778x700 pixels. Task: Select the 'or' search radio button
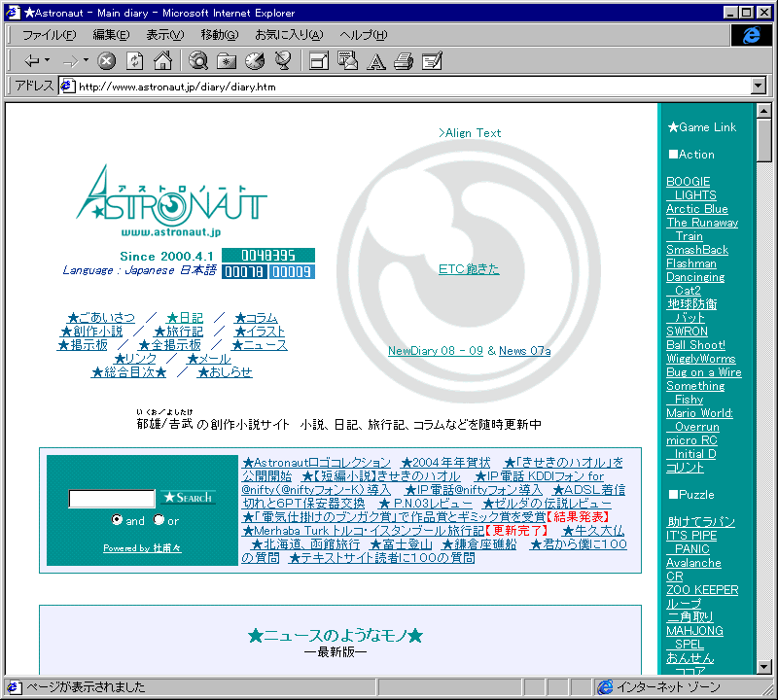pos(159,519)
